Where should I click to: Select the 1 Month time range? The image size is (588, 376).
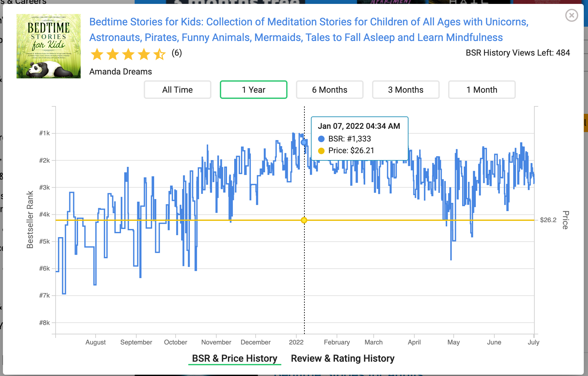(x=482, y=89)
